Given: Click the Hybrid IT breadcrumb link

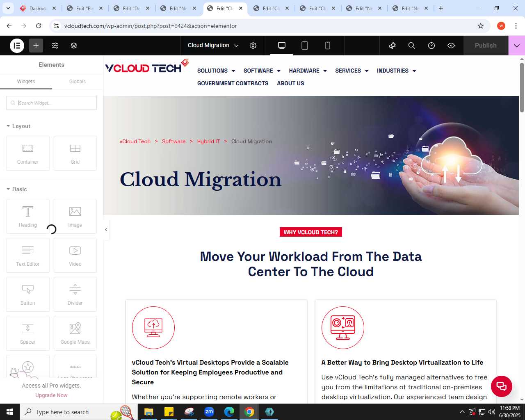Looking at the screenshot, I should 208,142.
